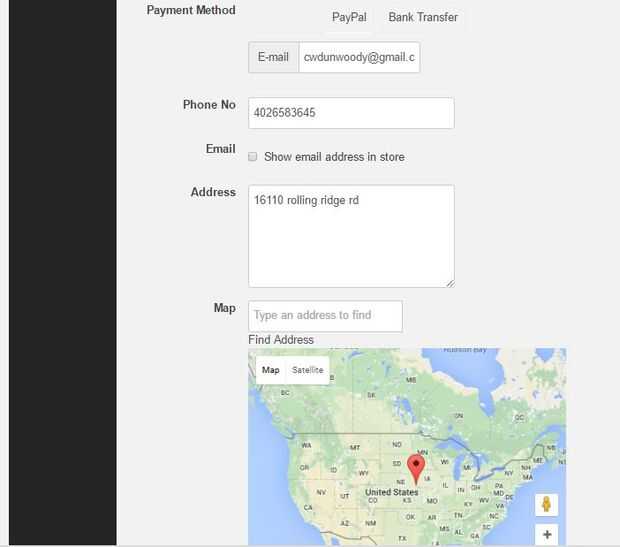The width and height of the screenshot is (620, 547).
Task: Enable Show email address in store
Action: point(253,157)
